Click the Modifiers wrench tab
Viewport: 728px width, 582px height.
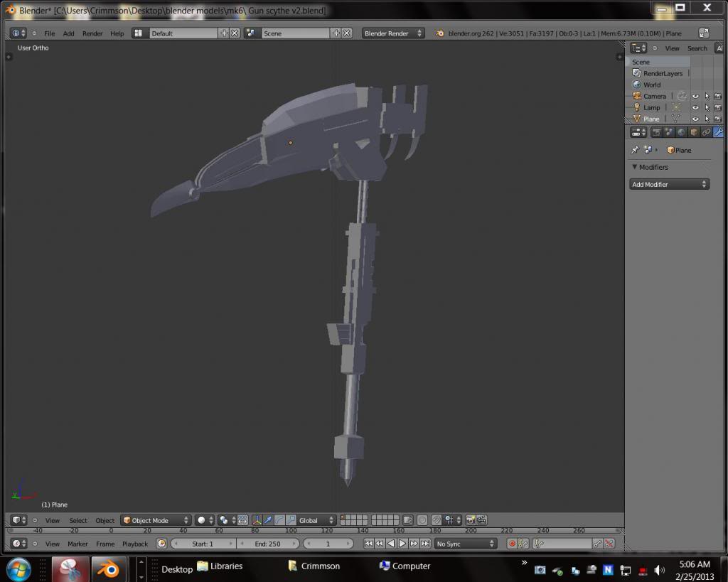[718, 132]
